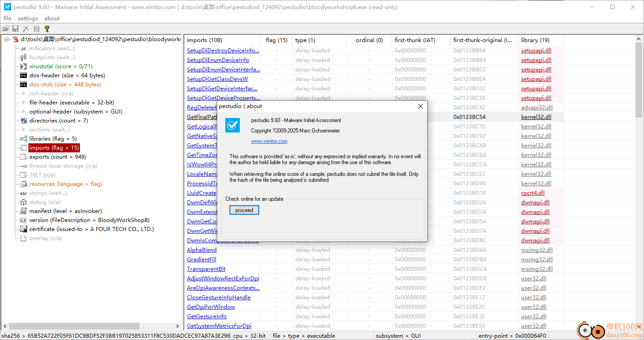Select the virustotal icon in the tree
The width and height of the screenshot is (644, 340).
pyautogui.click(x=23, y=66)
